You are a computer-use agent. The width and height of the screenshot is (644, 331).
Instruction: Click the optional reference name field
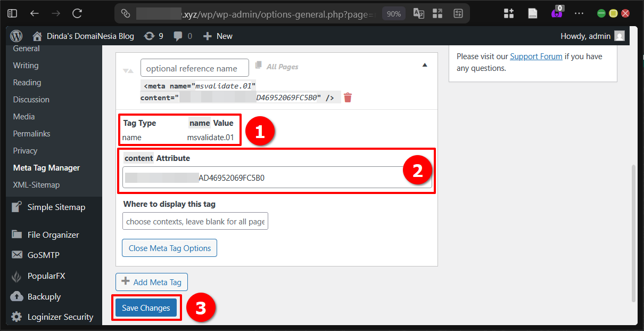[x=194, y=68]
